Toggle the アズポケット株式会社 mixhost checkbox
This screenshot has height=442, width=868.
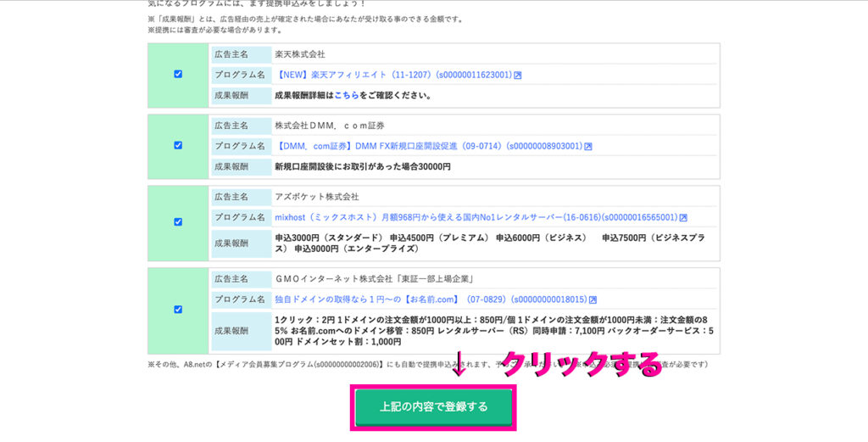pyautogui.click(x=178, y=221)
